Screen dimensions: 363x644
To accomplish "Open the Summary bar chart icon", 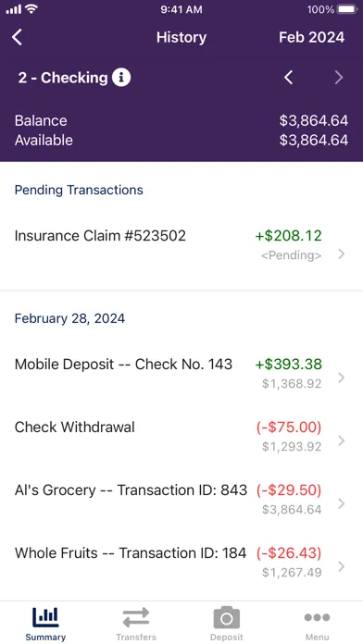I will tap(45, 617).
